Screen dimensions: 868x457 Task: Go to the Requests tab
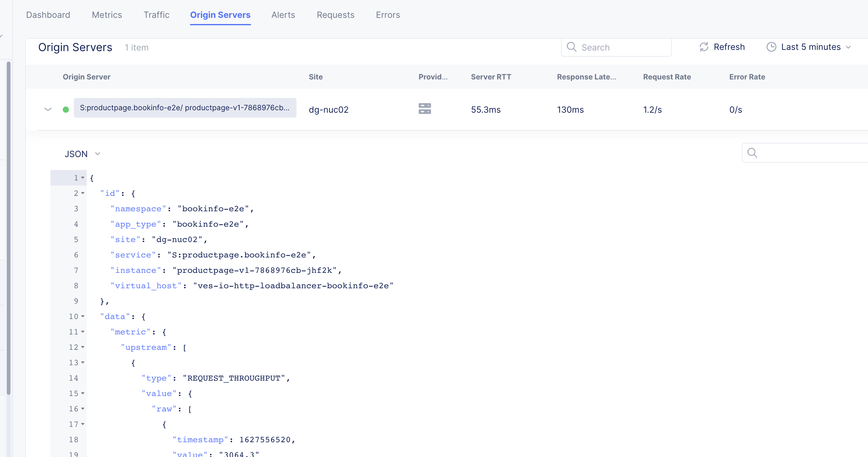point(335,15)
